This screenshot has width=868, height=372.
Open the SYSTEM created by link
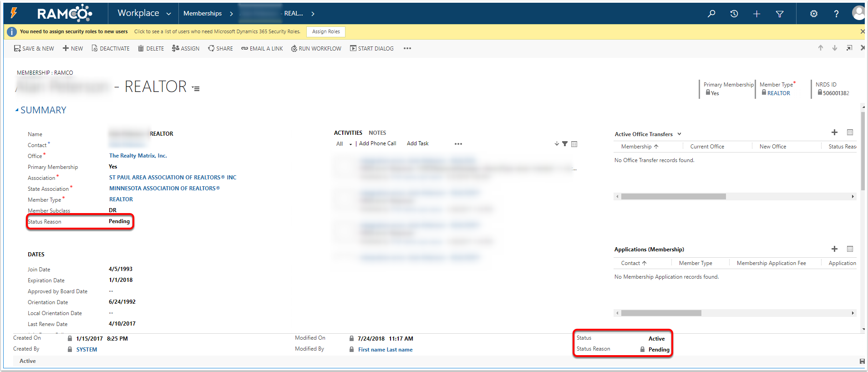click(x=86, y=350)
